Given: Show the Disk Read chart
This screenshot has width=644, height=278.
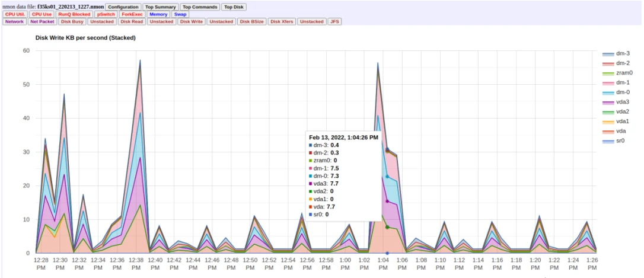Looking at the screenshot, I should coord(132,22).
